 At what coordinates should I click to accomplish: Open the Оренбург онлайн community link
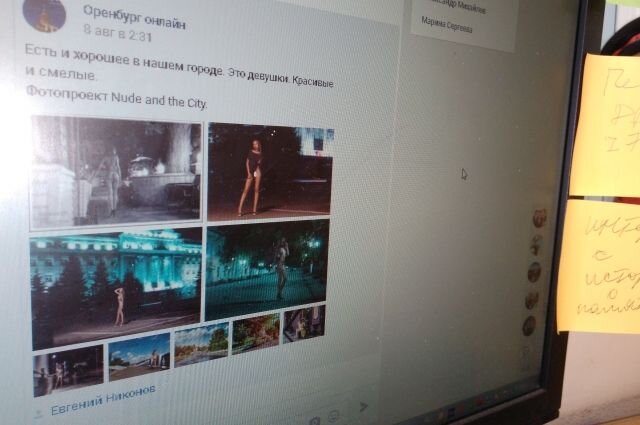coord(134,17)
